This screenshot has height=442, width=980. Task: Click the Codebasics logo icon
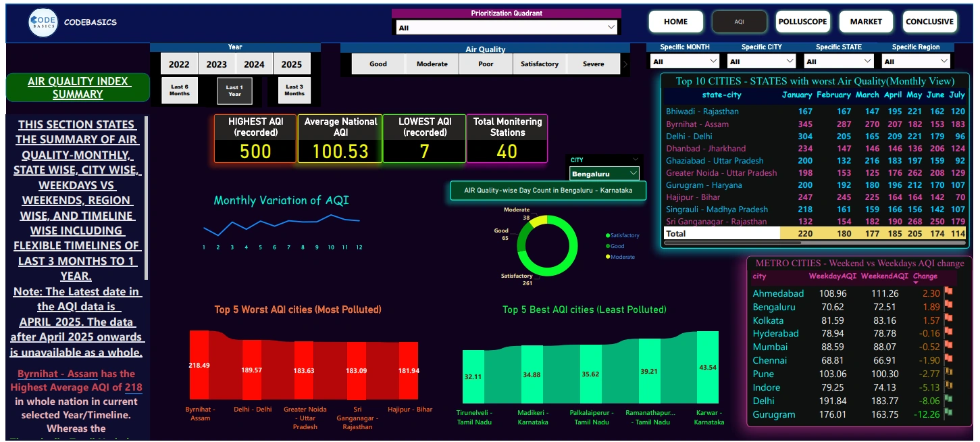(x=43, y=22)
